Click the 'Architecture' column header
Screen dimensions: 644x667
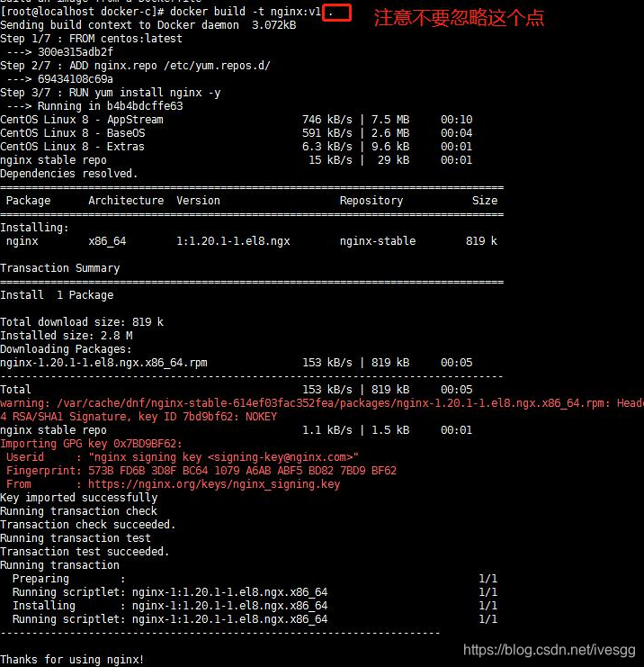pyautogui.click(x=126, y=201)
